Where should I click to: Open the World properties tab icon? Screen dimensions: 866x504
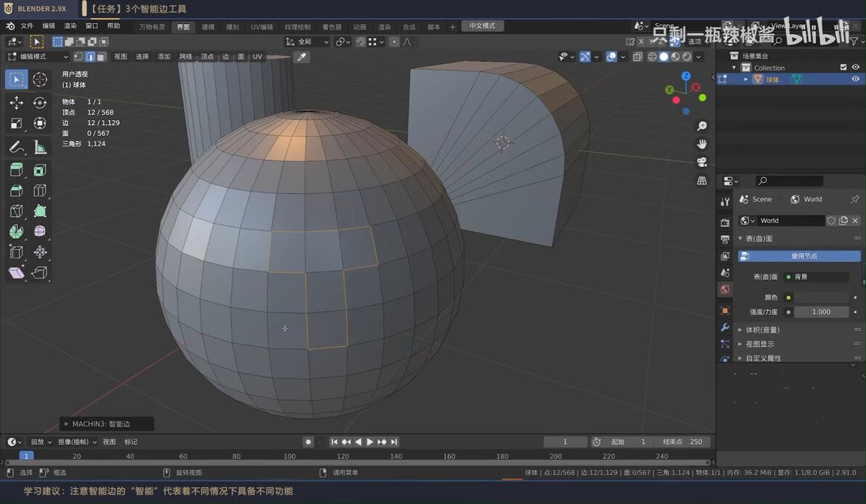pos(725,289)
